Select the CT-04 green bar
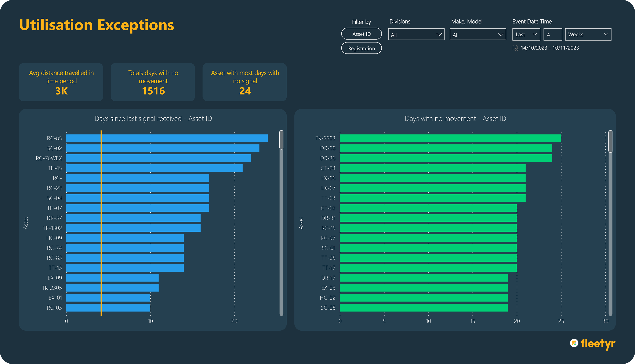635x364 pixels. (433, 168)
